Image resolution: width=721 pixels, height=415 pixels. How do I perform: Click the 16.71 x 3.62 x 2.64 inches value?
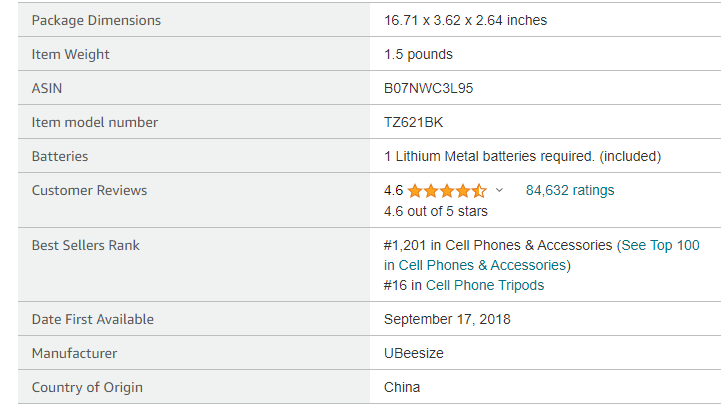coord(465,20)
